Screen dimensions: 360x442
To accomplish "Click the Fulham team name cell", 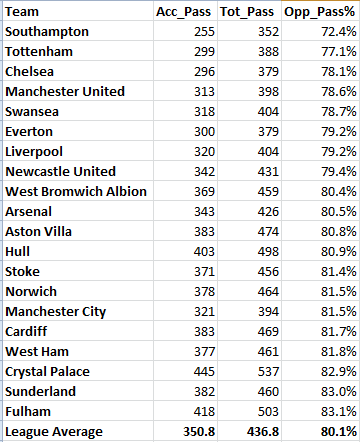I will click(78, 412).
